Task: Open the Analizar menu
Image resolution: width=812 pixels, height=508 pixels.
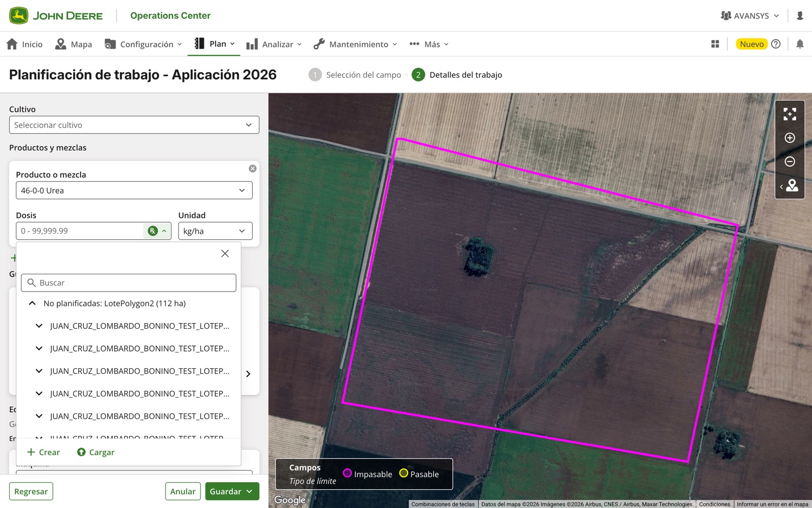Action: 274,44
